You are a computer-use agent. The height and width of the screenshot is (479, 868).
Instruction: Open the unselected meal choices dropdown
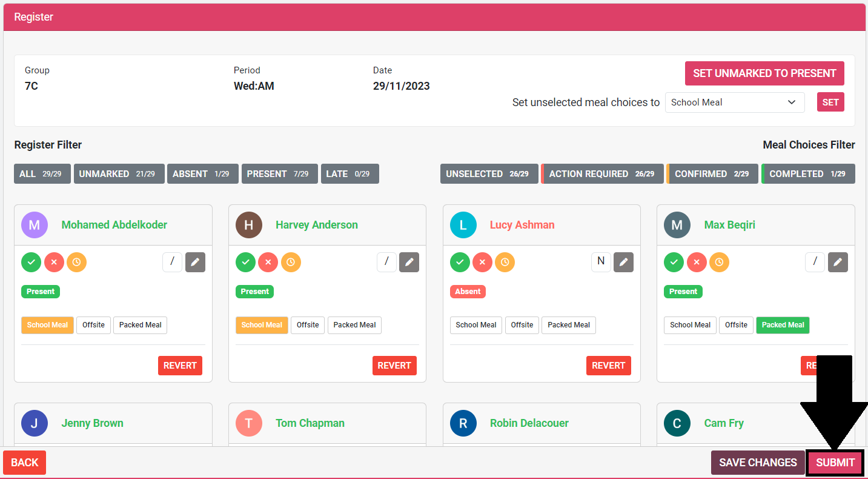click(734, 102)
